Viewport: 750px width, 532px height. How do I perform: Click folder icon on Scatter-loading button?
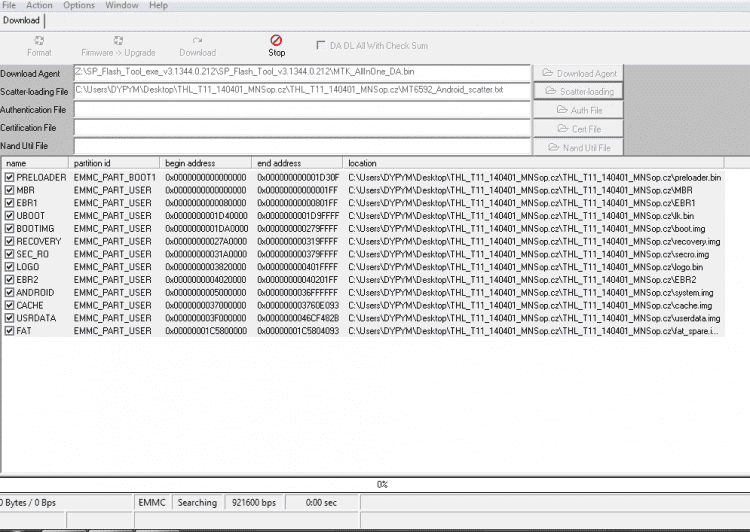pyautogui.click(x=551, y=91)
